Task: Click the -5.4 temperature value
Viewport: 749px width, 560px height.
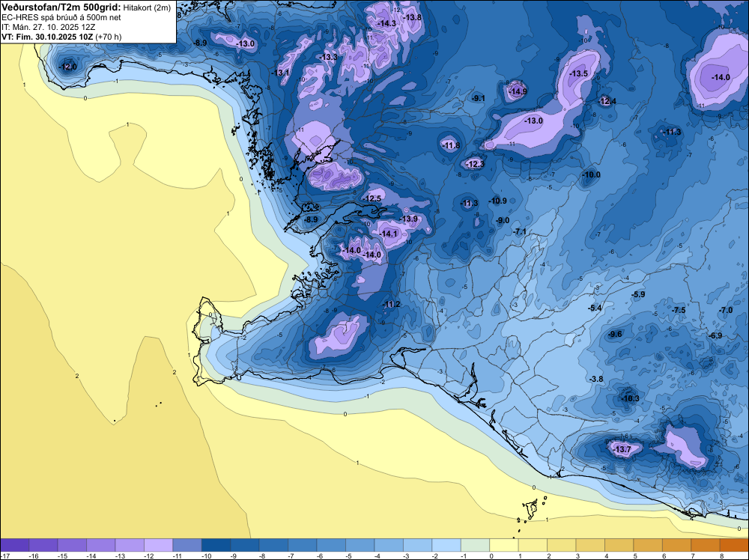Action: (595, 308)
